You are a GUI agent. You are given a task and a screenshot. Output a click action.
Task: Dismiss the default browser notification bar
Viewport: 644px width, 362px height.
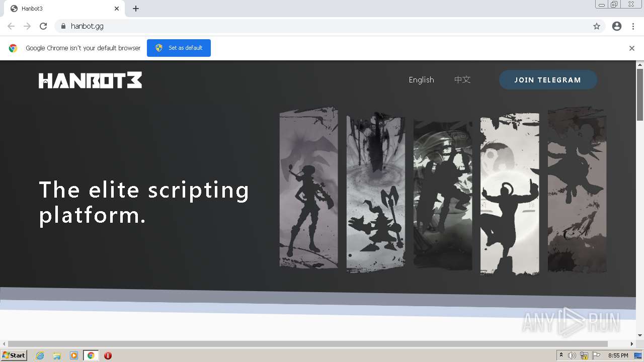632,48
